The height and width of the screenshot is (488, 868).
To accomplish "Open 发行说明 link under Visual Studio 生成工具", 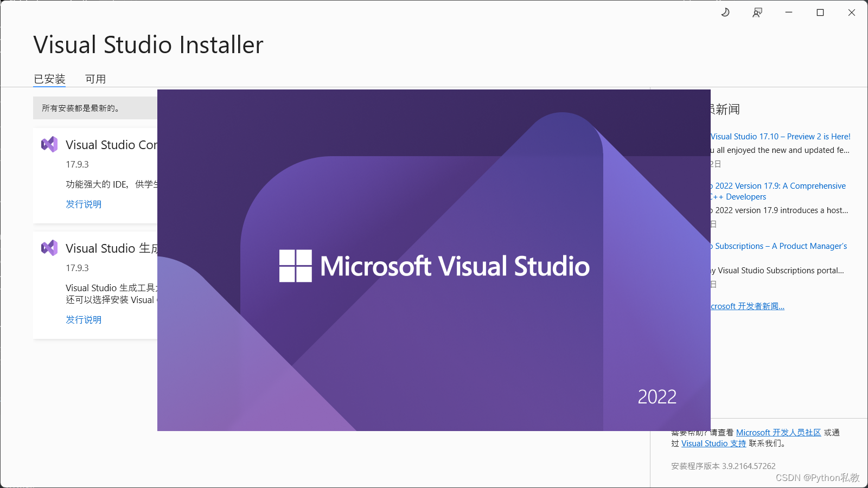I will click(x=84, y=320).
